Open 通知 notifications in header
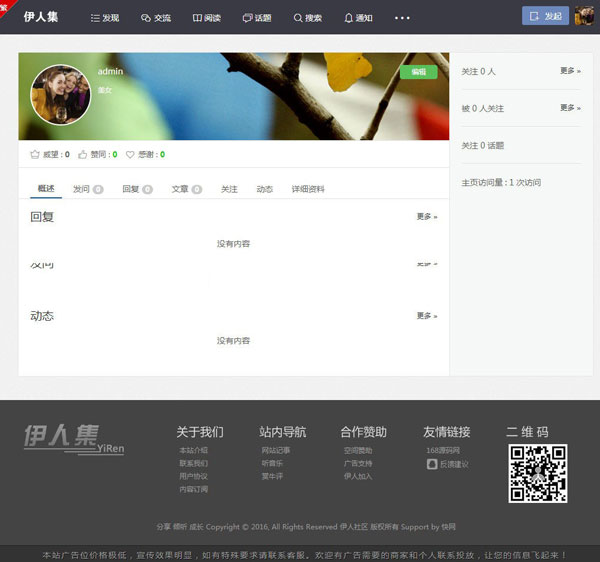Viewport: 600px width, 562px height. [x=358, y=18]
